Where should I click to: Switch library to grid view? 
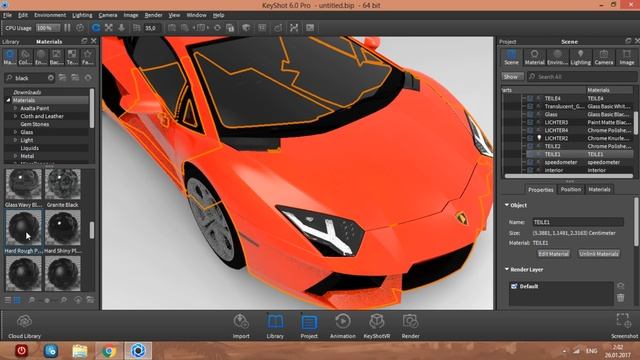pyautogui.click(x=17, y=300)
